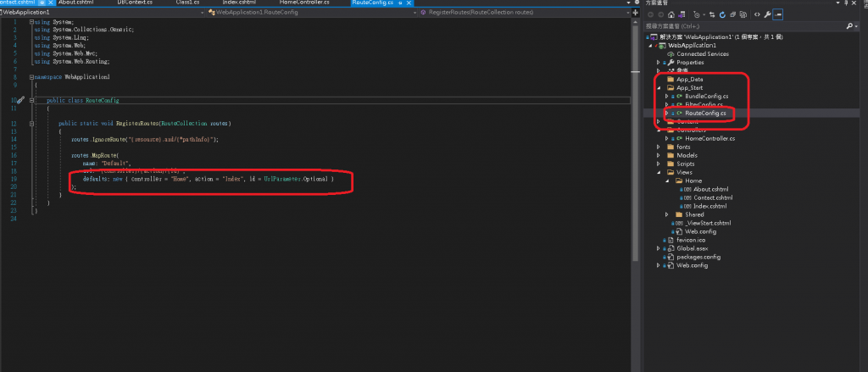The height and width of the screenshot is (372, 868).
Task: Select About.cshtml in the Home folder
Action: point(710,189)
